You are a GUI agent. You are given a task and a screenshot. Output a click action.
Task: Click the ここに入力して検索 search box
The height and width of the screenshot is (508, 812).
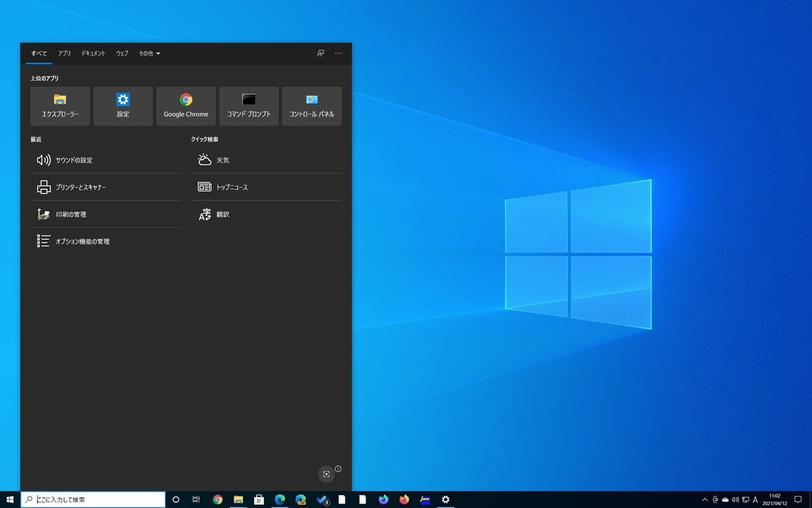coord(95,500)
